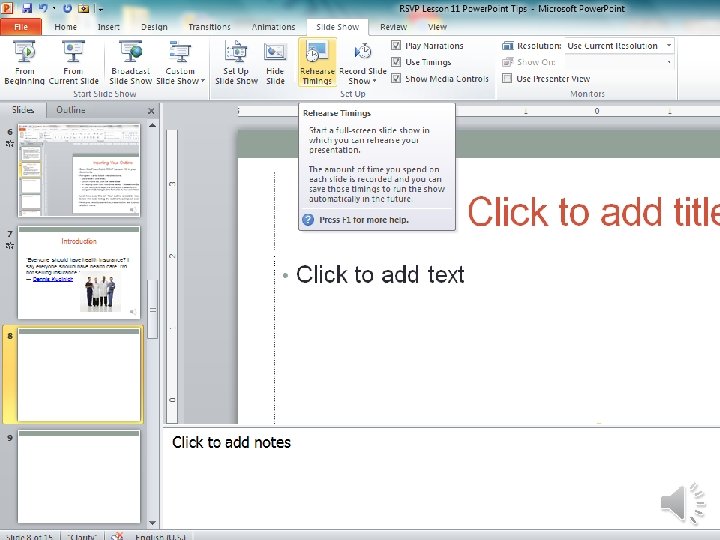Click help question mark icon in tooltip

pos(308,220)
